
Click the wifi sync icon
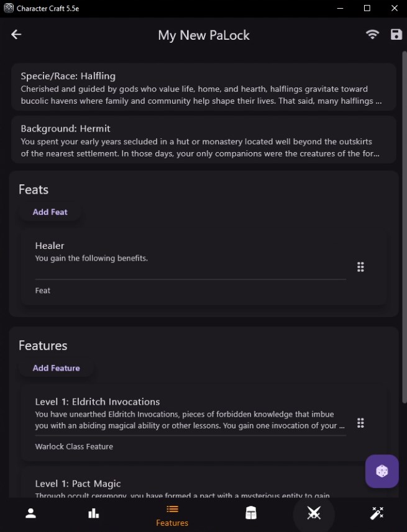pyautogui.click(x=372, y=35)
